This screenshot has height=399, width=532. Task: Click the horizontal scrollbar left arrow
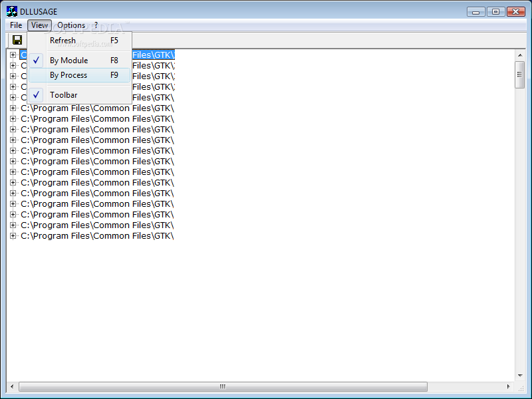(12, 386)
